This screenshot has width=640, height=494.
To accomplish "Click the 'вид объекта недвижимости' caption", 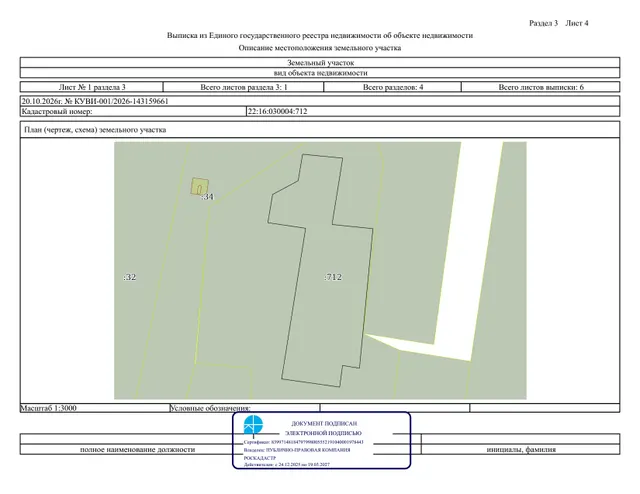I will coord(320,73).
